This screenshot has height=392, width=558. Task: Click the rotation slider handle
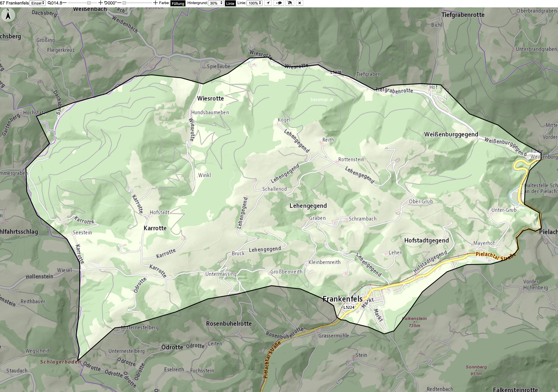(124, 3)
